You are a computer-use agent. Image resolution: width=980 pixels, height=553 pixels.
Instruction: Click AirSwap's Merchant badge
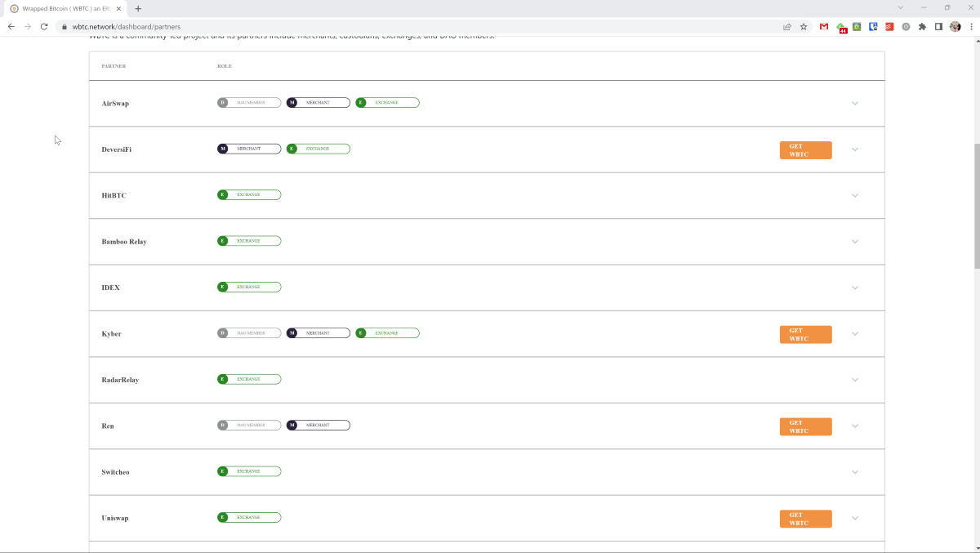click(318, 103)
